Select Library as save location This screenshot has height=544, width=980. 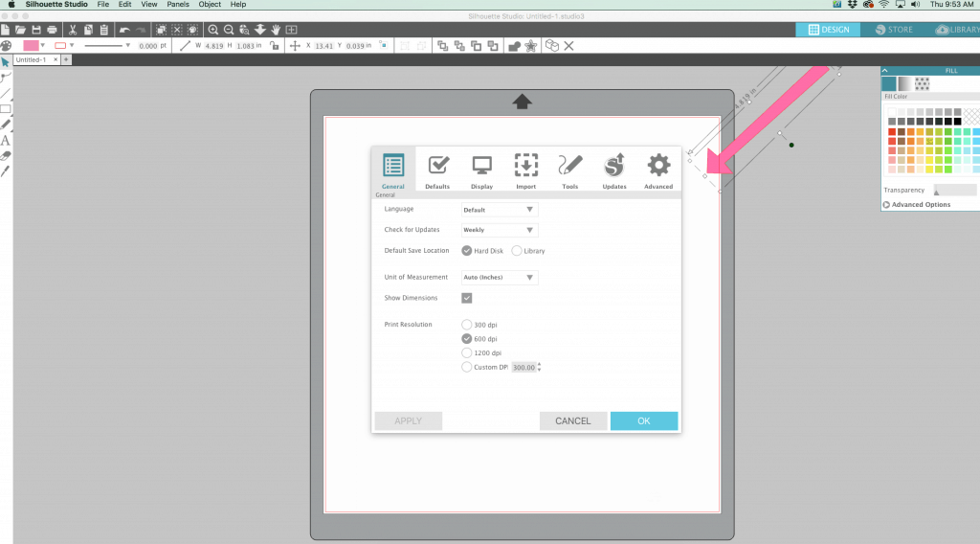pos(517,251)
